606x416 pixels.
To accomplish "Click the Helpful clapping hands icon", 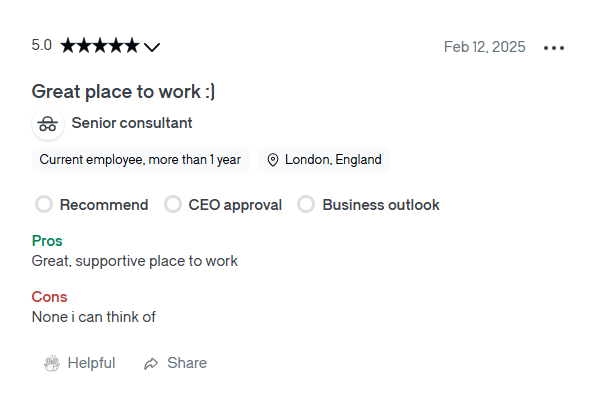I will point(52,363).
